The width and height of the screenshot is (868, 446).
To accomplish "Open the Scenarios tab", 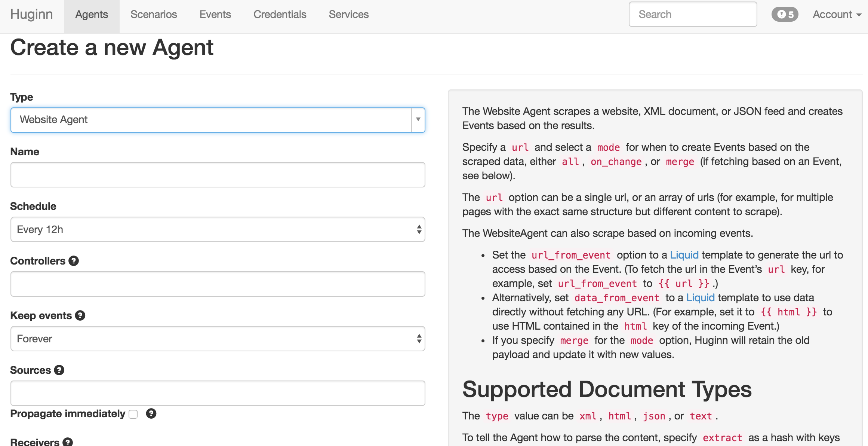I will point(154,14).
